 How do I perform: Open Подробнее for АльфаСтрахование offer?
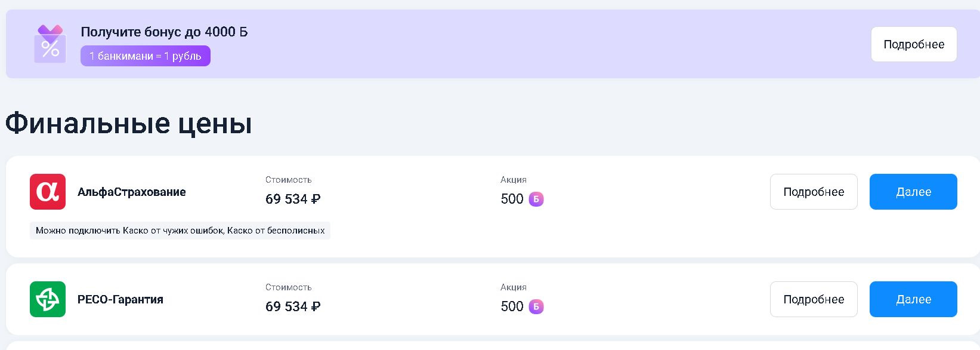[x=813, y=192]
